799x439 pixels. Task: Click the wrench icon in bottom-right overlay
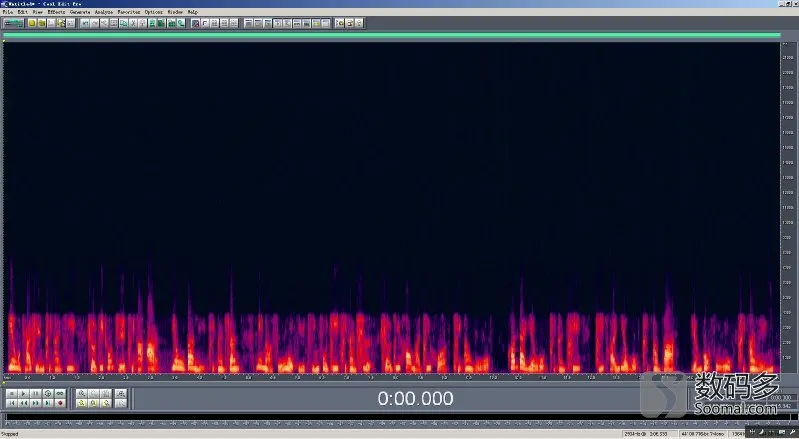pos(792,432)
